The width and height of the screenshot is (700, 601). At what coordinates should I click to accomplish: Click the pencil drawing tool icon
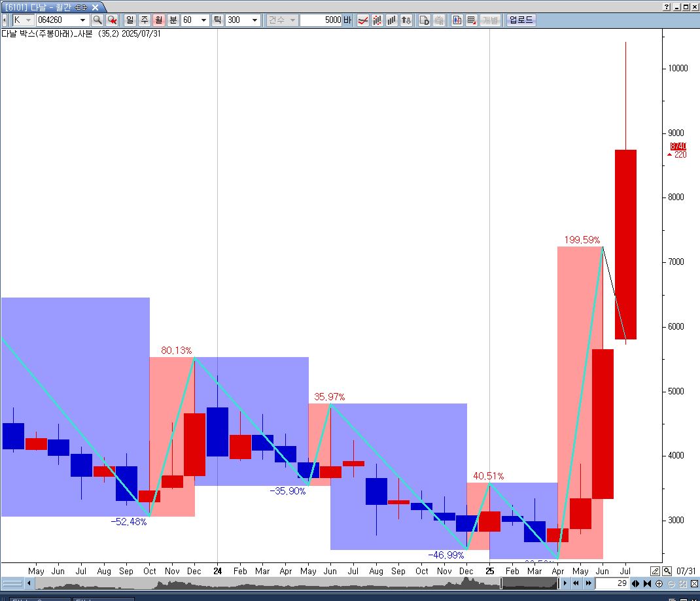656,571
